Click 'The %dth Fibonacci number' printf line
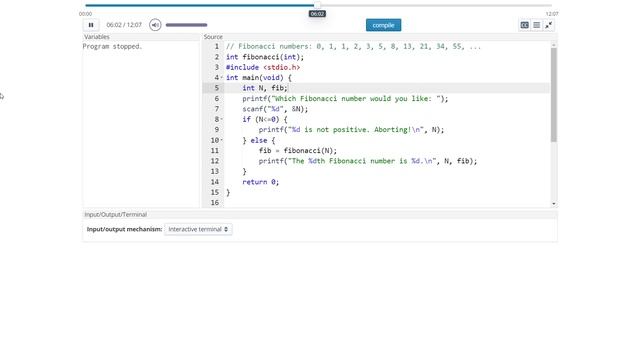640x360 pixels. point(368,161)
